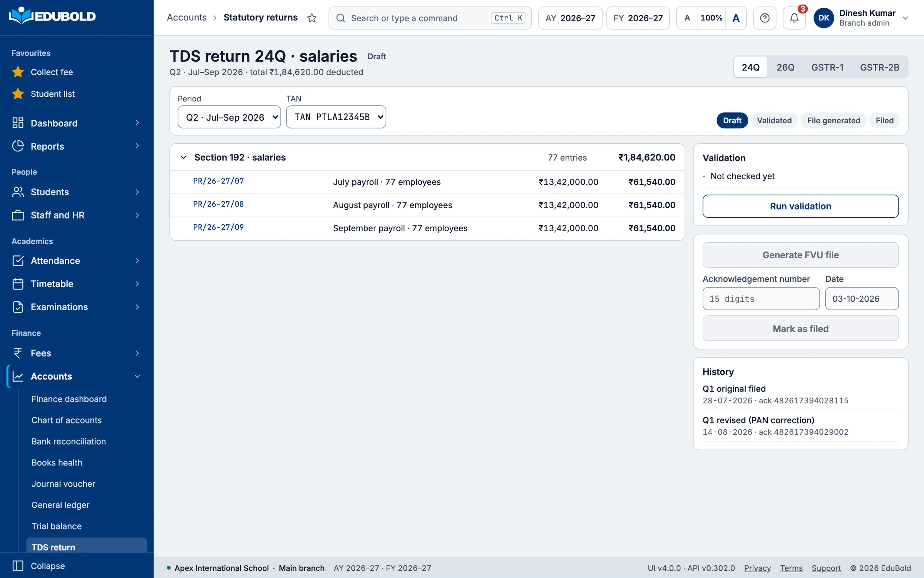Click Mark as filed button

coord(800,329)
